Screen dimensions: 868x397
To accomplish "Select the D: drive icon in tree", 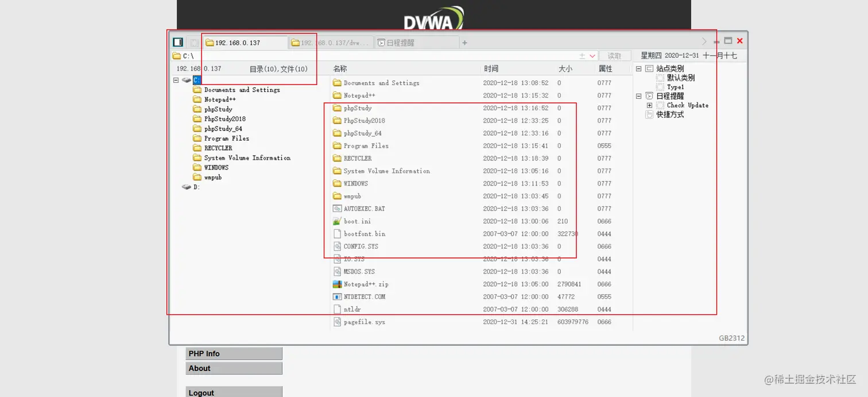I will tap(187, 187).
